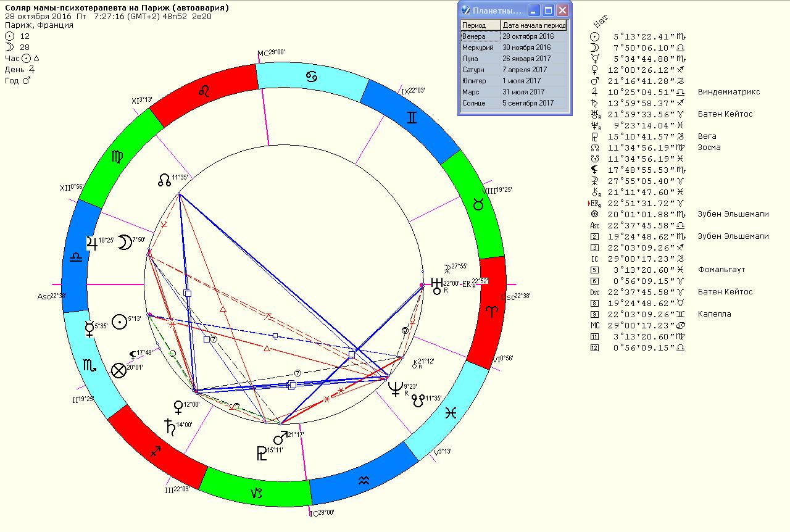Click the date cell '30 ноября 2016'
Screen dimensions: 790x532
click(x=534, y=48)
